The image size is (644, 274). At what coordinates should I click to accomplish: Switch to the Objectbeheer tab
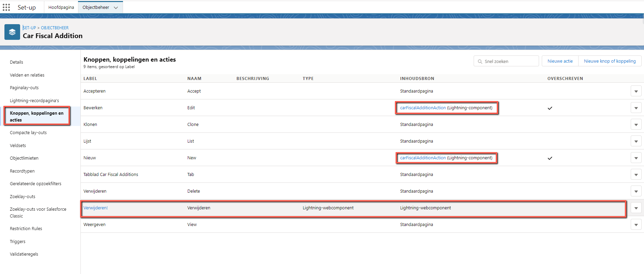pos(96,7)
